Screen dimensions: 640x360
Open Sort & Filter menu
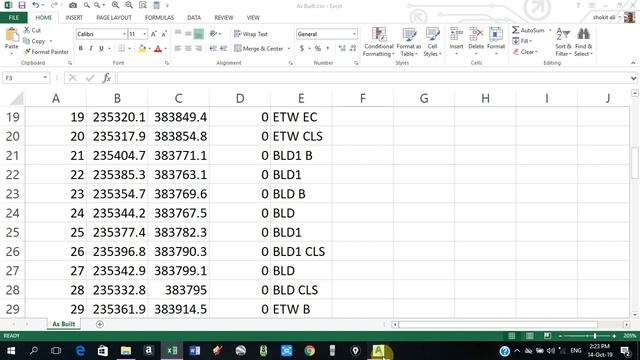(x=563, y=42)
